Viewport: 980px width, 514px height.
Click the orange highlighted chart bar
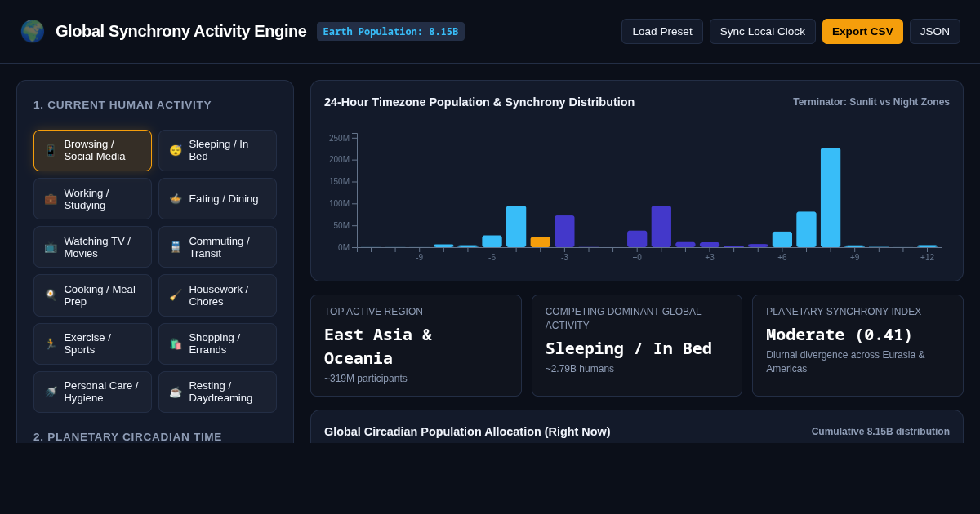tap(541, 242)
